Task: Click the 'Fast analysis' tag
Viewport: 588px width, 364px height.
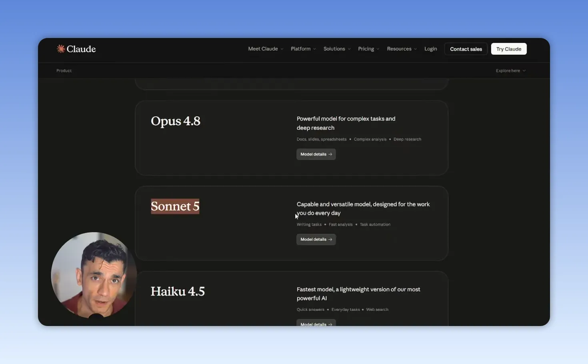Action: (341, 224)
